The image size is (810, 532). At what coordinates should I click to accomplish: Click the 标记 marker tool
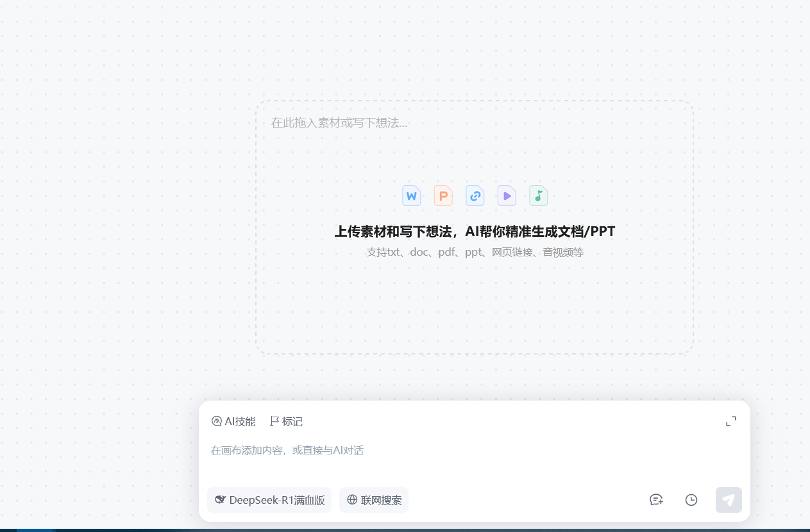[285, 421]
